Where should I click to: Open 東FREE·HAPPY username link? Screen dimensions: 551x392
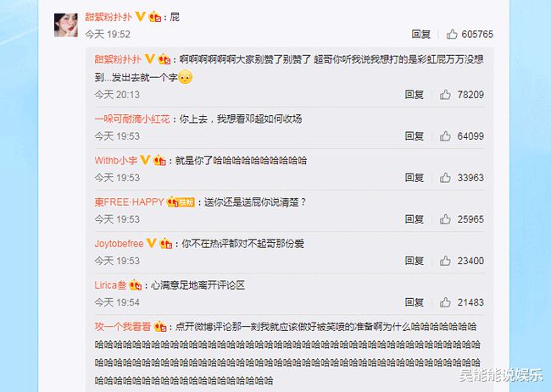click(130, 202)
